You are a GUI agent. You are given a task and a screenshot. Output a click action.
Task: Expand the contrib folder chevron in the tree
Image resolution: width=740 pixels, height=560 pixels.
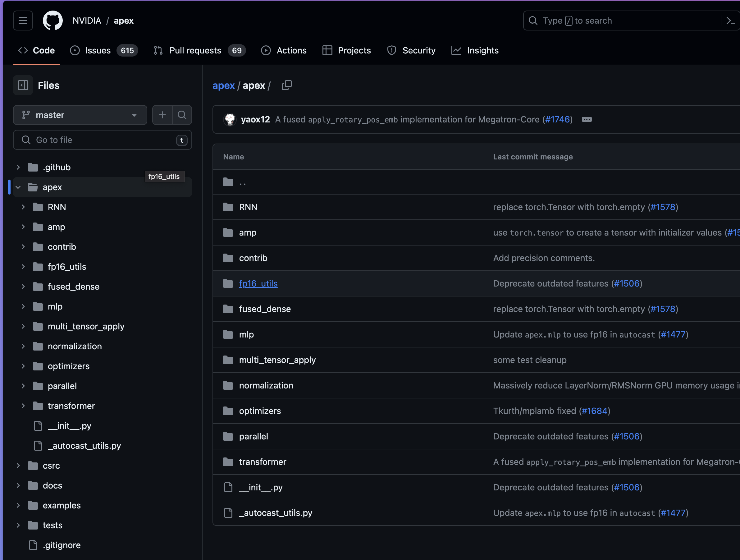[x=23, y=247]
